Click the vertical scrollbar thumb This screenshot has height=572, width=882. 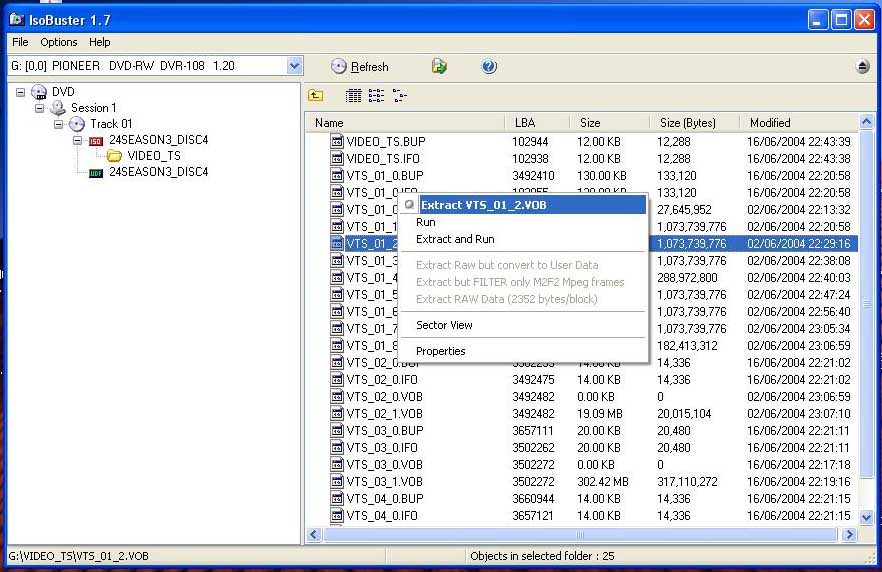click(x=866, y=304)
